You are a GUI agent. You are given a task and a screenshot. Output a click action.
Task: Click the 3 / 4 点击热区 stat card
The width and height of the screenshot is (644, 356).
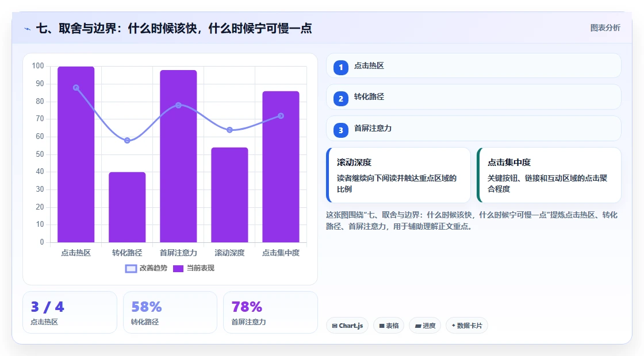(70, 312)
